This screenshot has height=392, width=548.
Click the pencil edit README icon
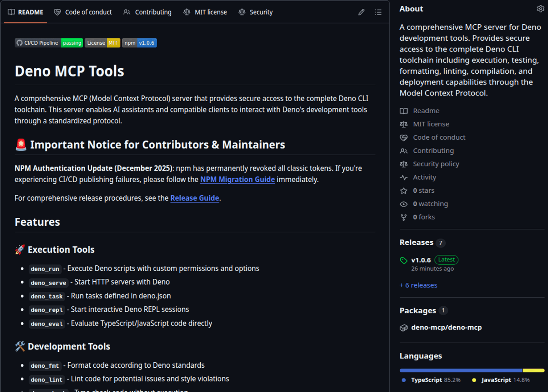361,12
